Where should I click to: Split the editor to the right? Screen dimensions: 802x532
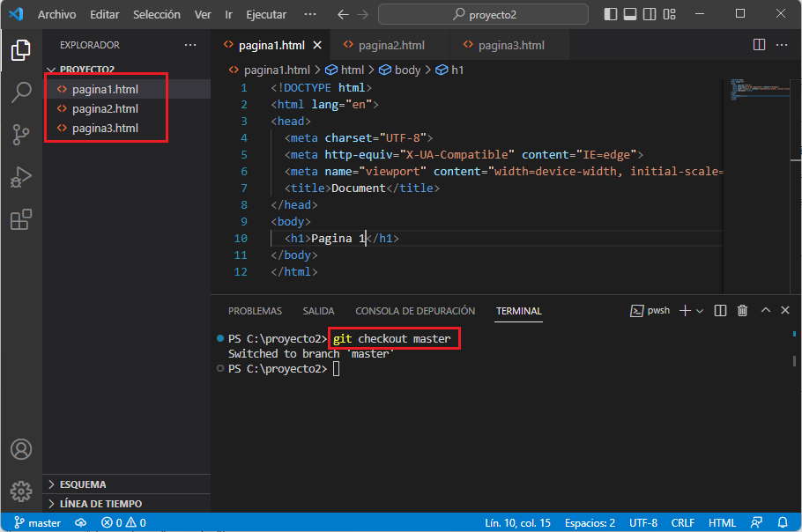(x=759, y=44)
